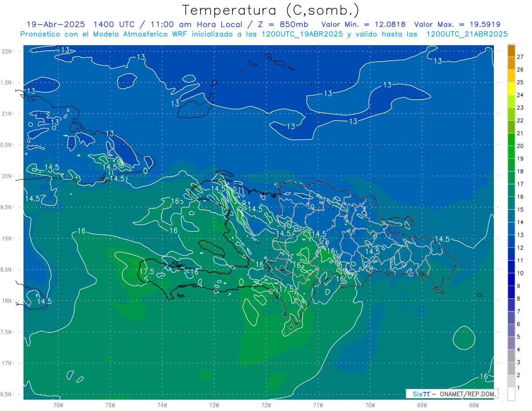Click the 69W longitude axis label
532x411 pixels.
pyautogui.click(x=422, y=405)
